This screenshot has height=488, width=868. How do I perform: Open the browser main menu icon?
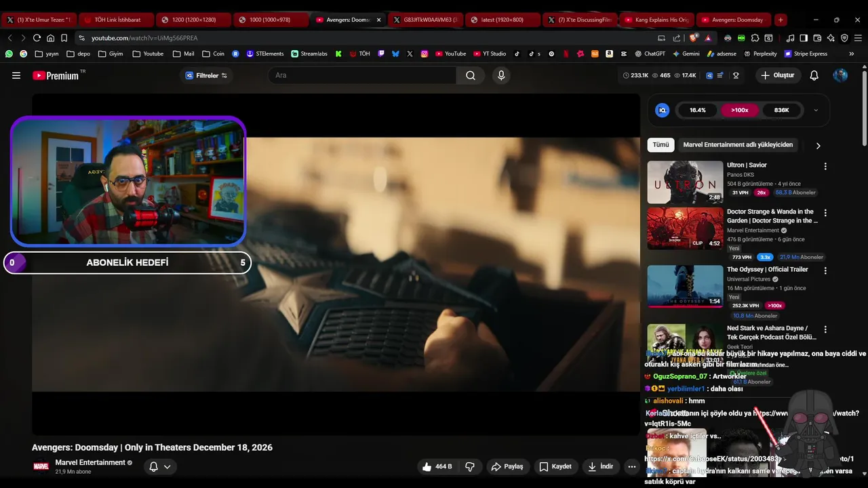click(x=858, y=38)
